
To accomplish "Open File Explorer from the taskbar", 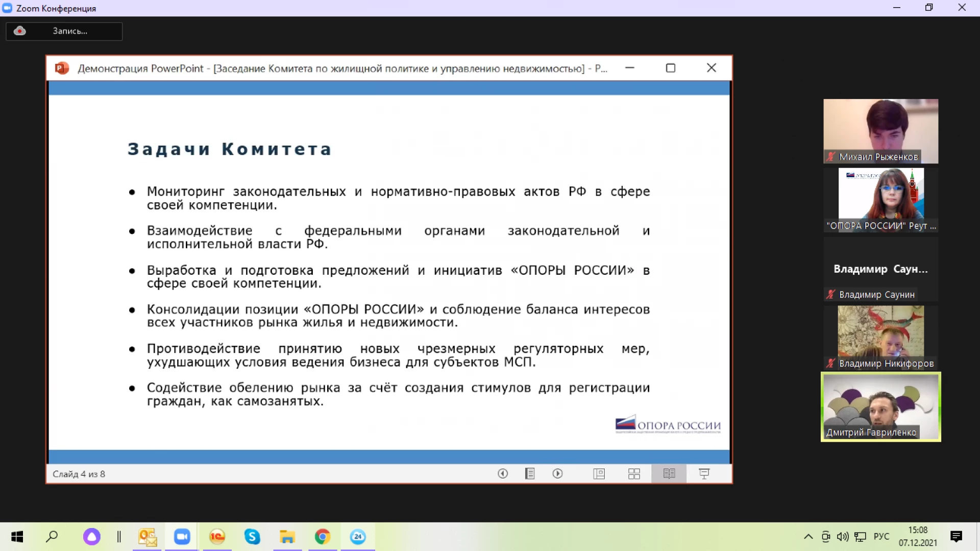I will coord(287,537).
